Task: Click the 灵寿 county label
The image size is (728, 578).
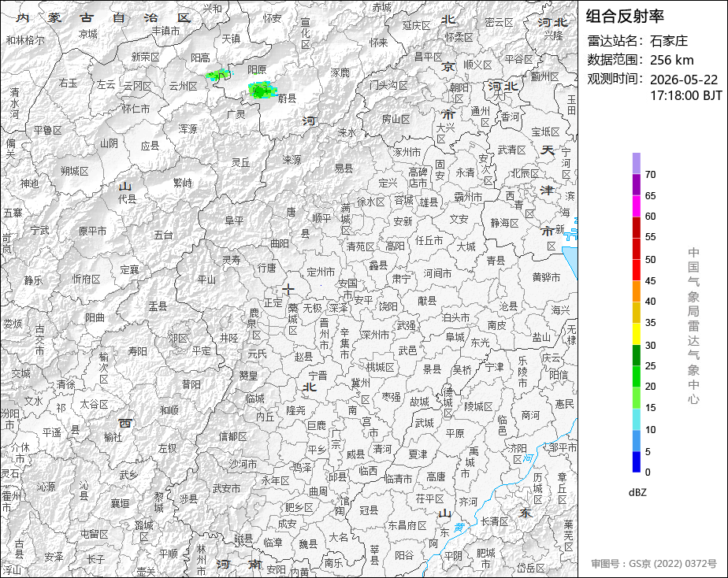Action: (231, 260)
